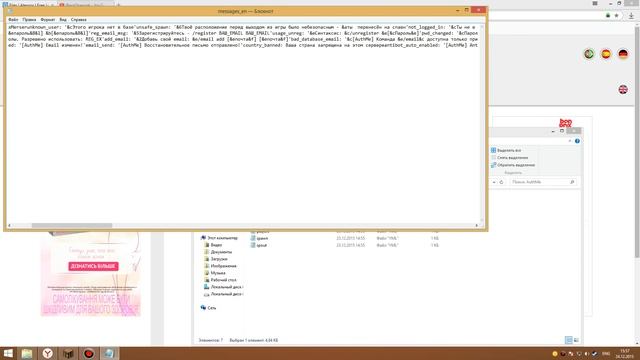
Task: Click the magnifier icon in Explorer search
Action: click(572, 182)
